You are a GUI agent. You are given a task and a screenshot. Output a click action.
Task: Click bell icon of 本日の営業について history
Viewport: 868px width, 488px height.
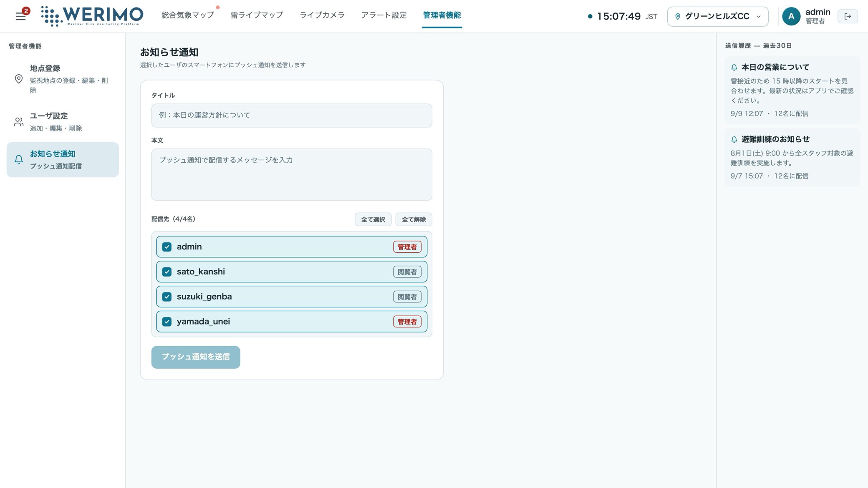[734, 68]
